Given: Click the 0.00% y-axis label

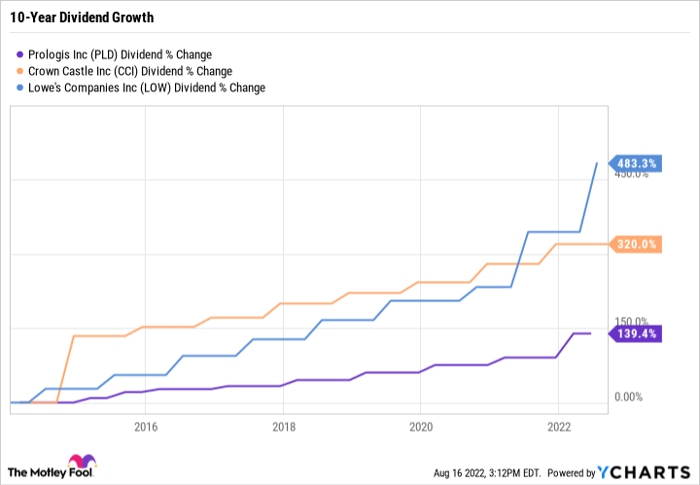Looking at the screenshot, I should [627, 398].
